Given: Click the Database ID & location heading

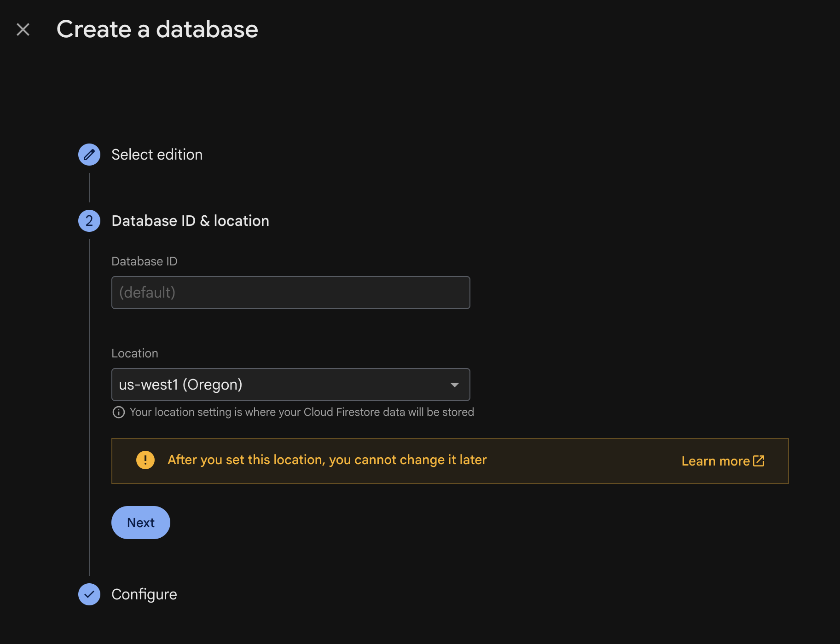Looking at the screenshot, I should click(x=190, y=221).
